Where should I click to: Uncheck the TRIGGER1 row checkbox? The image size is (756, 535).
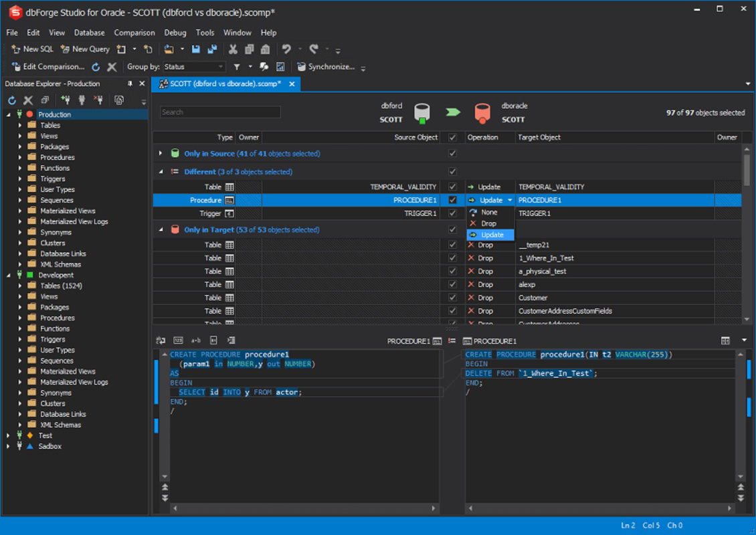click(452, 213)
